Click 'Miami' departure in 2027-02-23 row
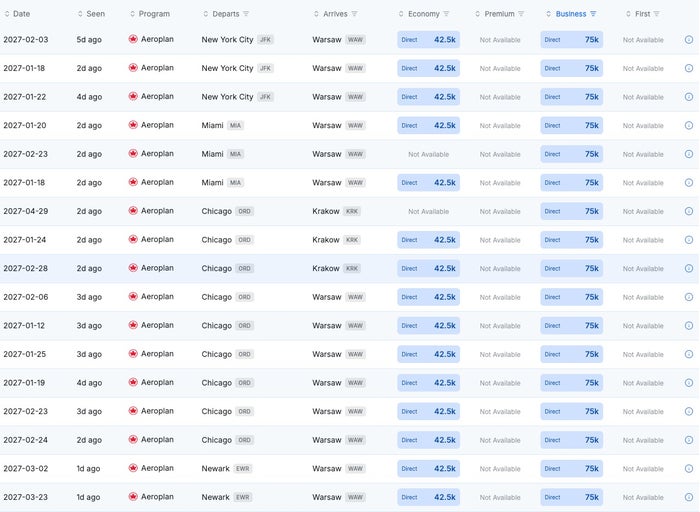The width and height of the screenshot is (700, 512). (x=212, y=154)
